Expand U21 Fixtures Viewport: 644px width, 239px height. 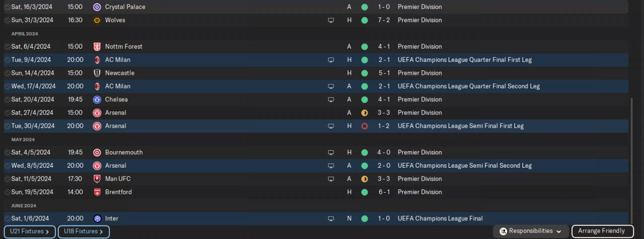30,231
